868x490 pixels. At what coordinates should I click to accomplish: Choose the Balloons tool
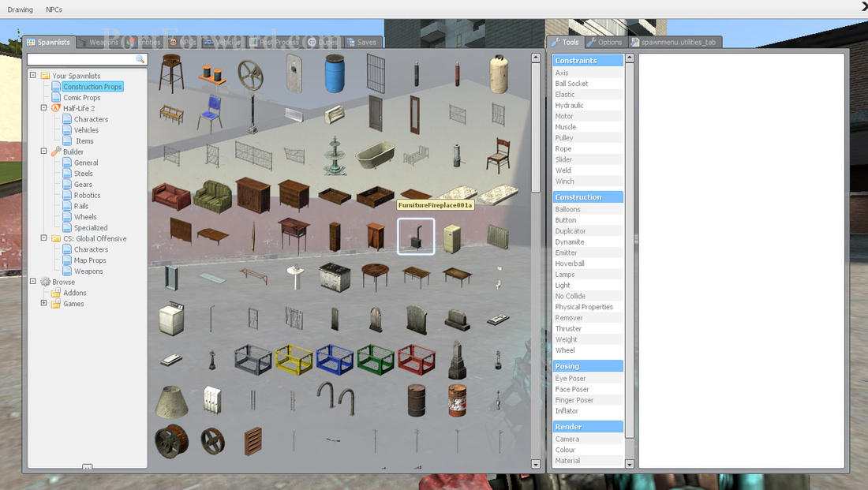click(588, 209)
